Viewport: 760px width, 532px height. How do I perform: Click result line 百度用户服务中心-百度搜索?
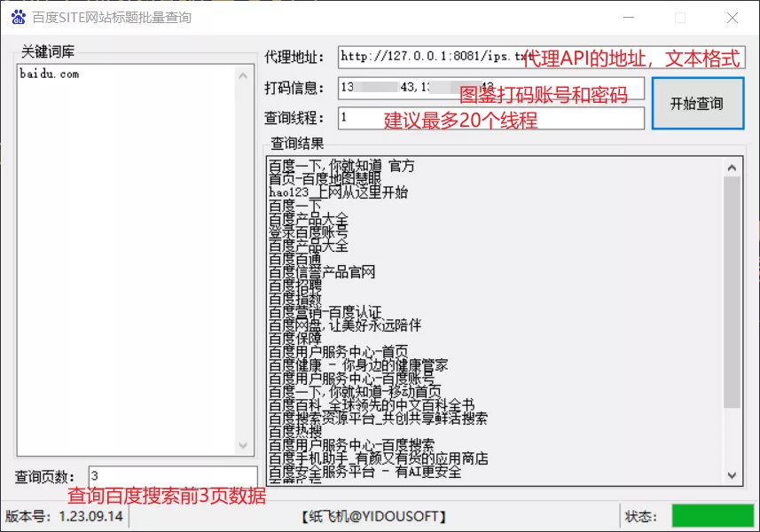[352, 445]
